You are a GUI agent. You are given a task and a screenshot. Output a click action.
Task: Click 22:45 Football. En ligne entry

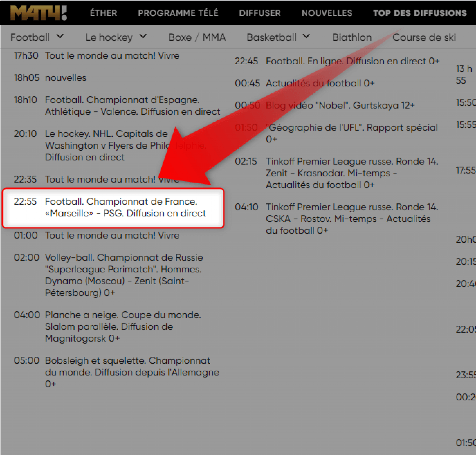[337, 61]
